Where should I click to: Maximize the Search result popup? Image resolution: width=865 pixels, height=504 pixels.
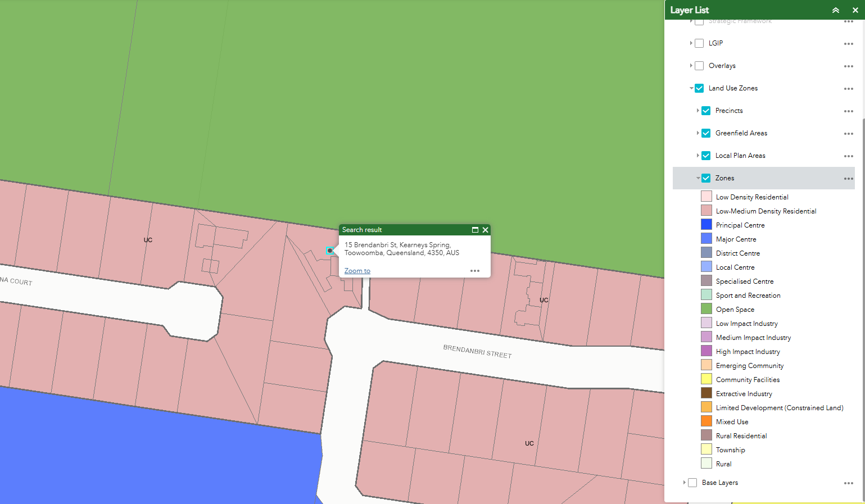click(x=475, y=230)
